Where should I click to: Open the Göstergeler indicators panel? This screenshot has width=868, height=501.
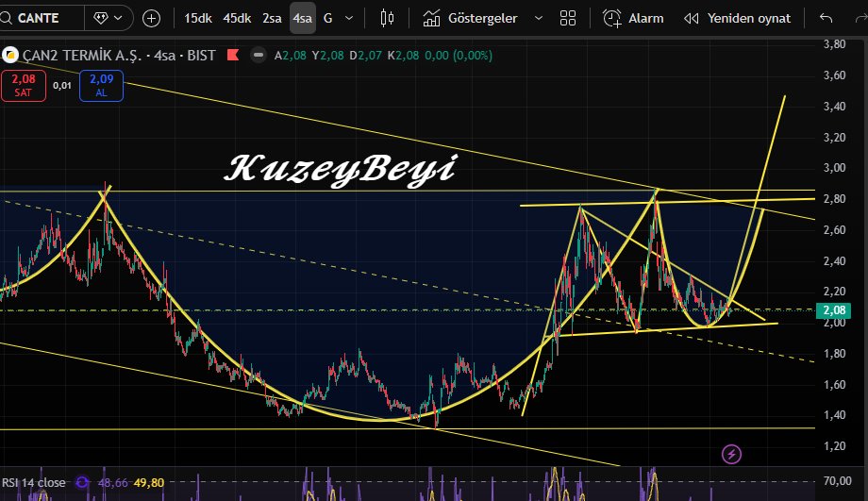point(471,18)
